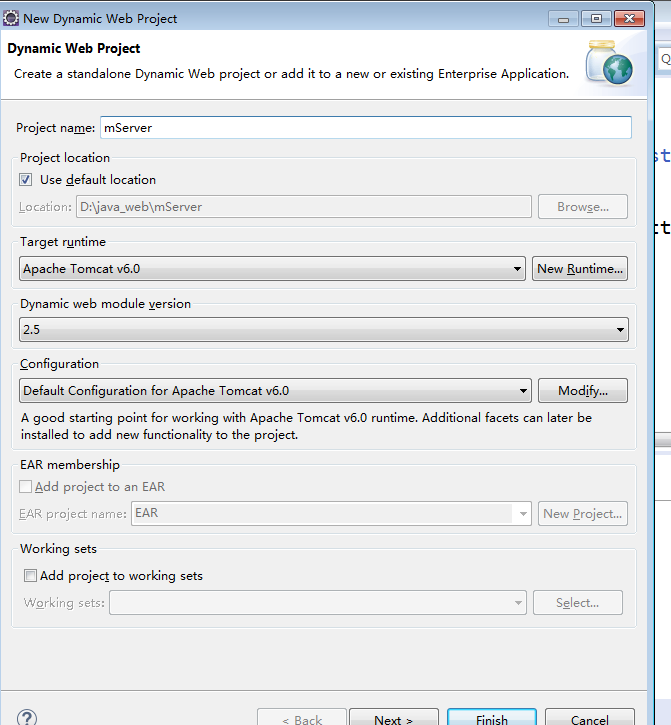Uncheck Use default location checkbox
Screen dimensions: 671x725
coord(25,179)
